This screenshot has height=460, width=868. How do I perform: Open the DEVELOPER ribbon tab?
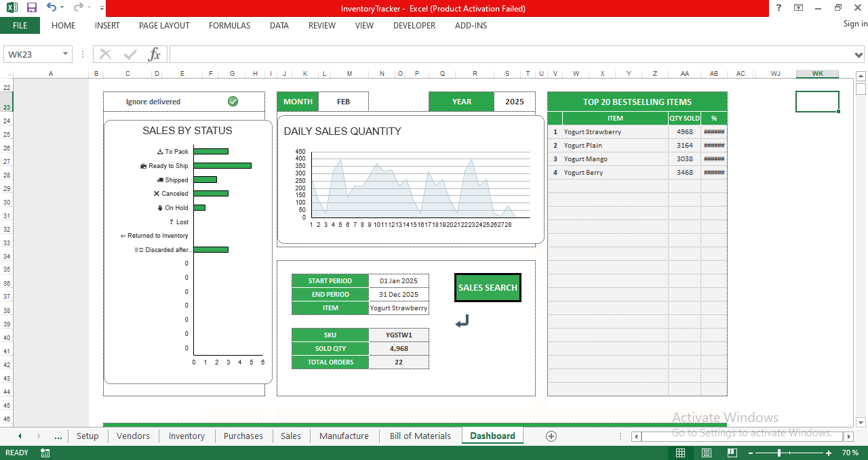coord(414,26)
